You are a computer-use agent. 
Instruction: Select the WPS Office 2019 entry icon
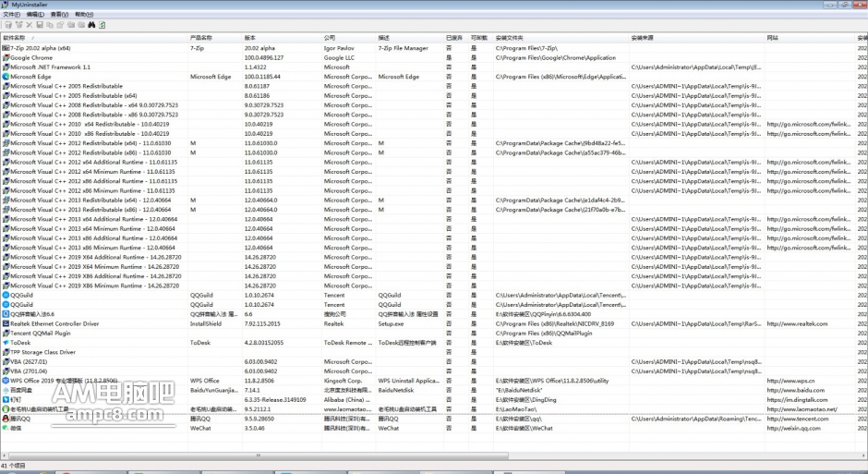6,381
